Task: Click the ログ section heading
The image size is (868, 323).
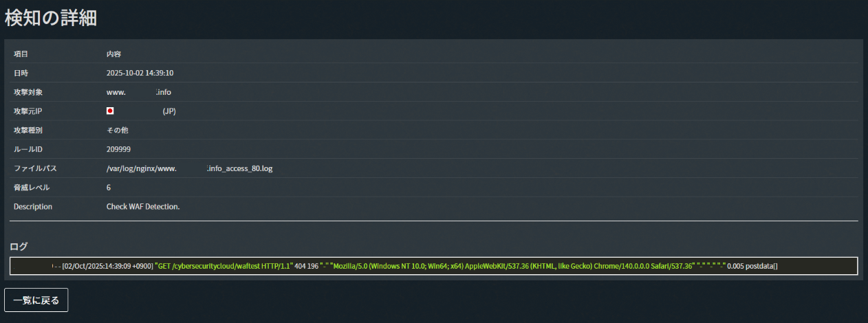Action: [19, 246]
